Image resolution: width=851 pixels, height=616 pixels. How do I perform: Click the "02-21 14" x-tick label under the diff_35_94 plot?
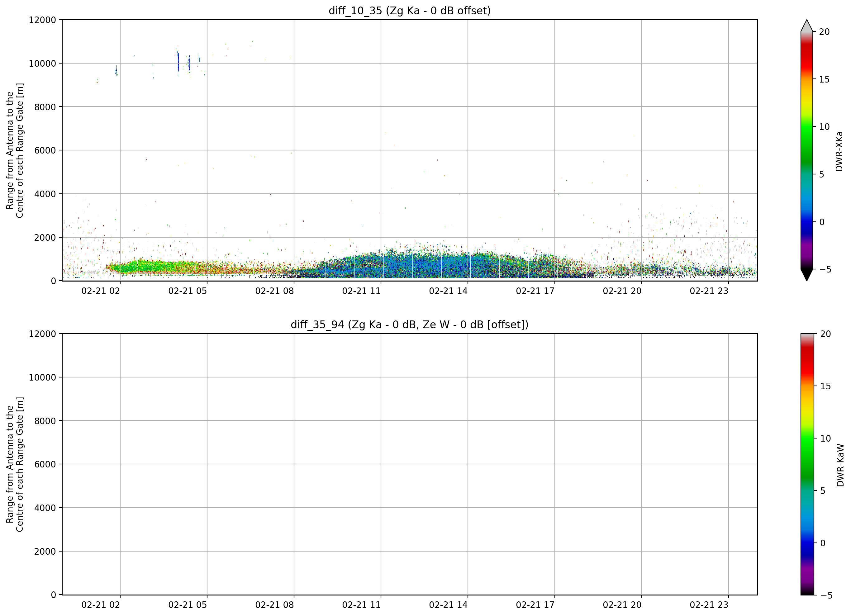[x=448, y=605]
